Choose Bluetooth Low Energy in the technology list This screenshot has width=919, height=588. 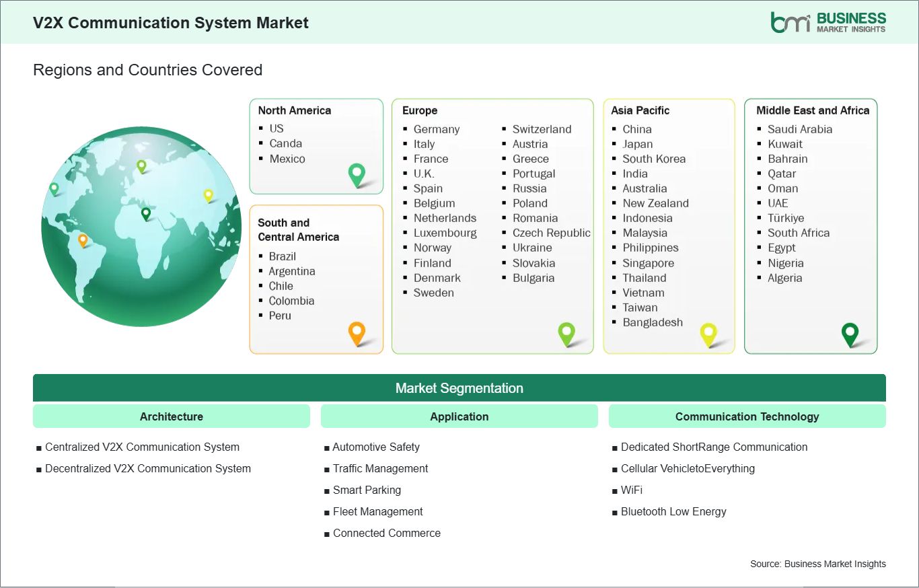673,511
